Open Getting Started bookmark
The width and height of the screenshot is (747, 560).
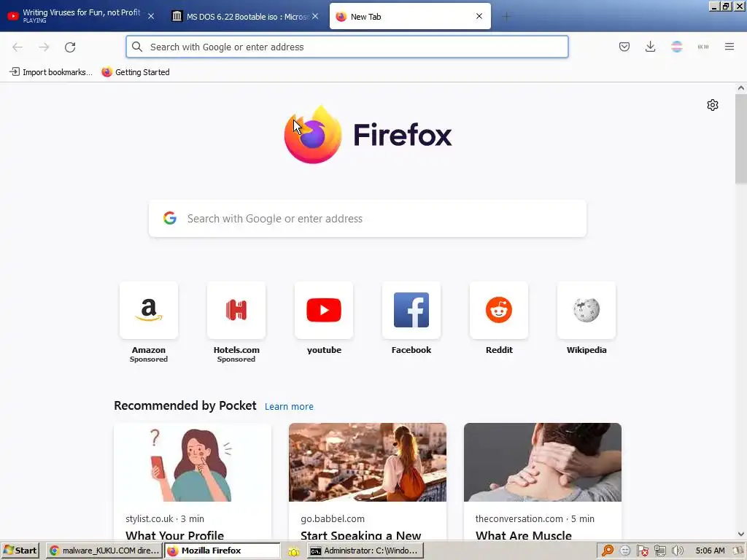pos(136,72)
